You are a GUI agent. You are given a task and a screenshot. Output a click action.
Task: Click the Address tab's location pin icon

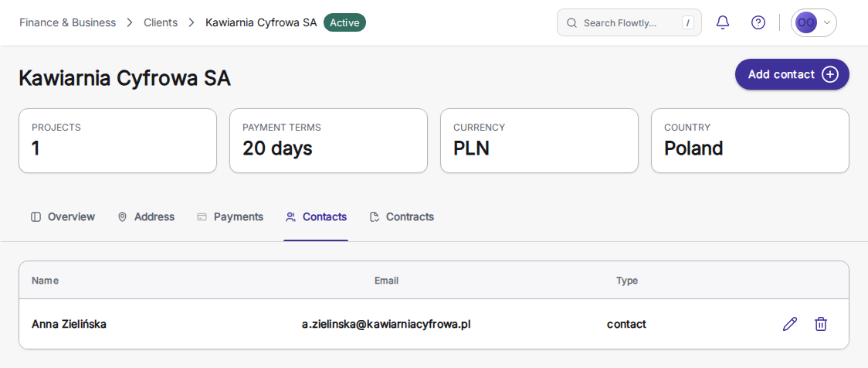click(122, 216)
